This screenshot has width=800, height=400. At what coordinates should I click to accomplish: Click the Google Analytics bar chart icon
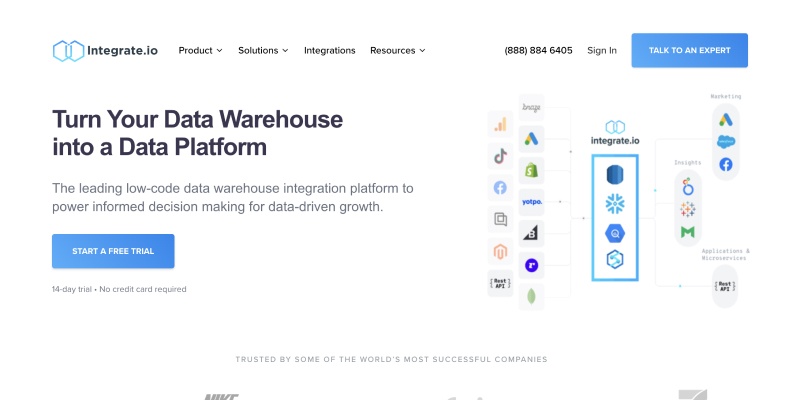(x=501, y=124)
